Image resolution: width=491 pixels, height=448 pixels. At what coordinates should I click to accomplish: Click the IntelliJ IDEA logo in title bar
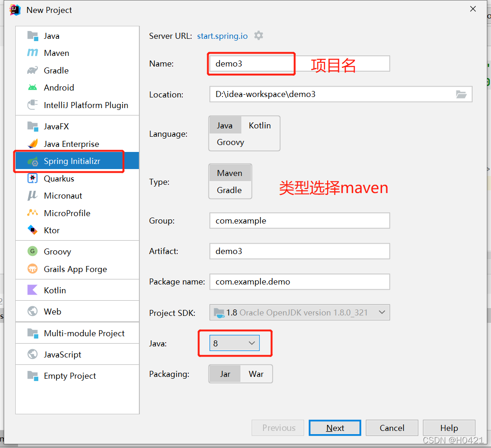tap(15, 10)
